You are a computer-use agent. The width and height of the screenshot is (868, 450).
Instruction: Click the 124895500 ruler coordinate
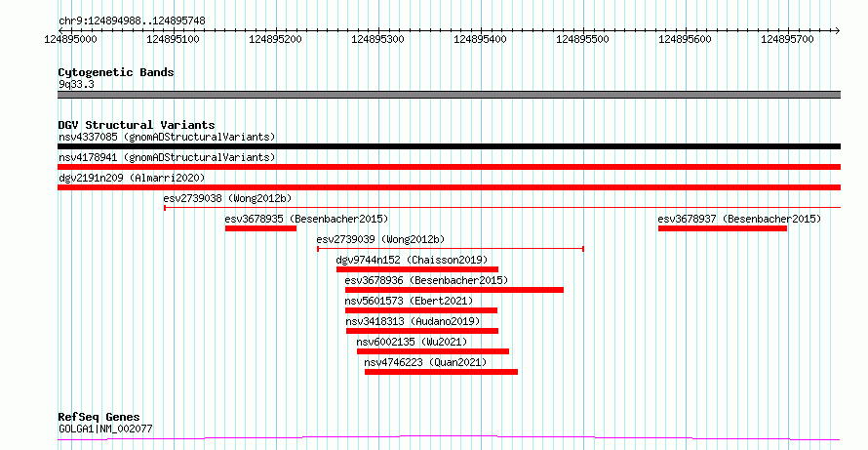tap(583, 40)
